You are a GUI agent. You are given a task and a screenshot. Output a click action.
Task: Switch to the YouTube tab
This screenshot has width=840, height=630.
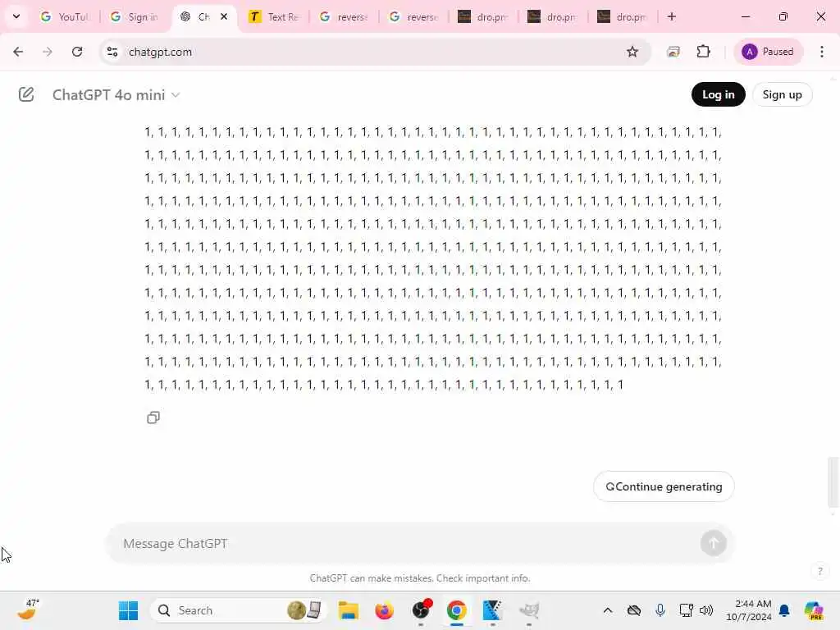(x=65, y=17)
